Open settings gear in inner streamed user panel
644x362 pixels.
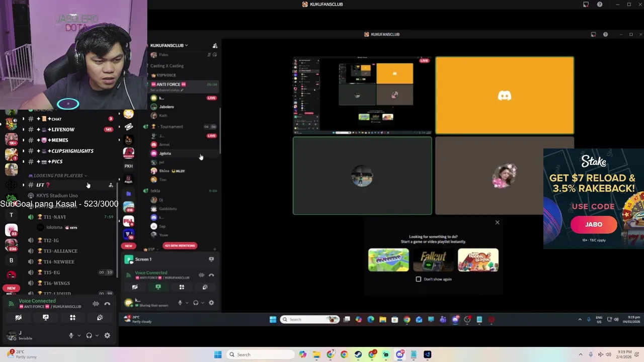pyautogui.click(x=211, y=303)
